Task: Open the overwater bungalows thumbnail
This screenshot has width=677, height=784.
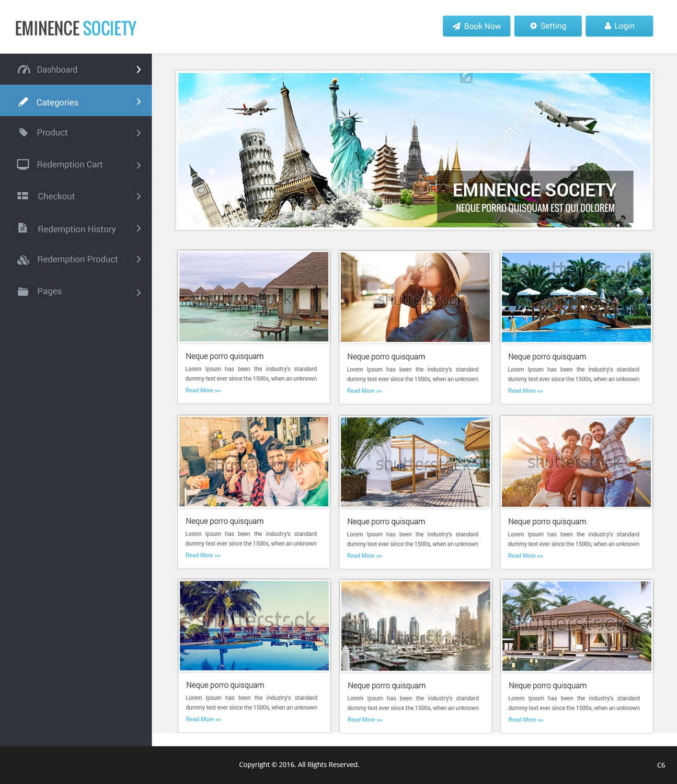Action: [254, 297]
